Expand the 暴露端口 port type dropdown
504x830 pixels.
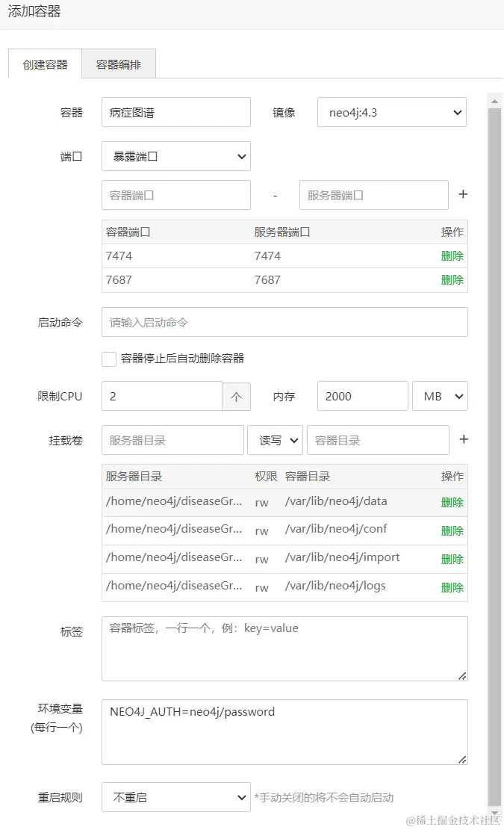tap(176, 157)
